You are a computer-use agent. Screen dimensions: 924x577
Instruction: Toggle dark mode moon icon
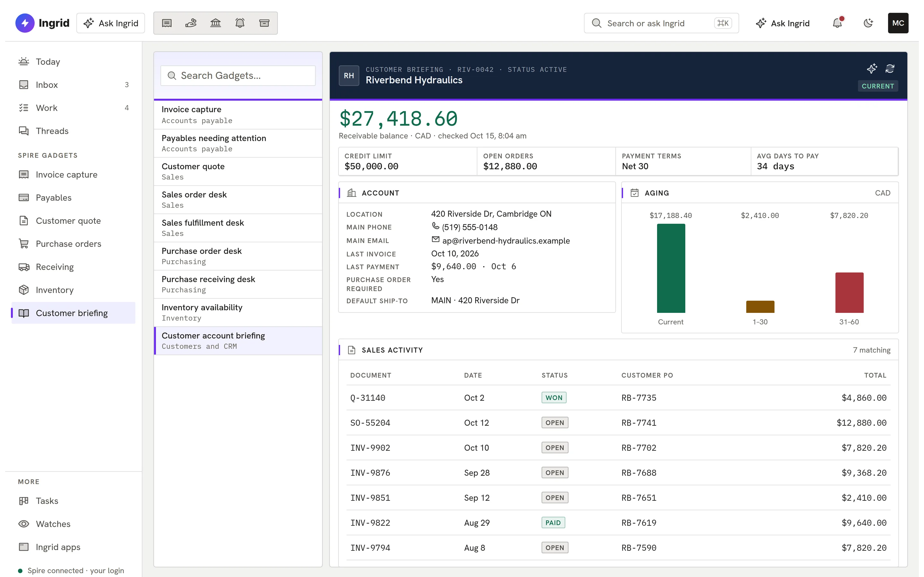point(868,23)
